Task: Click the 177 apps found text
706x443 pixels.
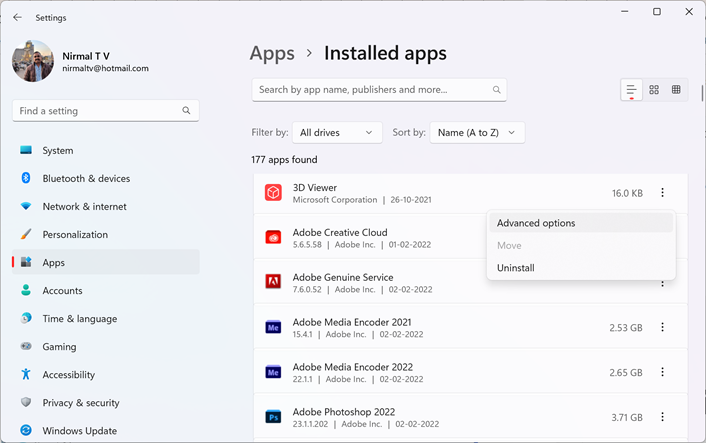Action: [x=284, y=159]
